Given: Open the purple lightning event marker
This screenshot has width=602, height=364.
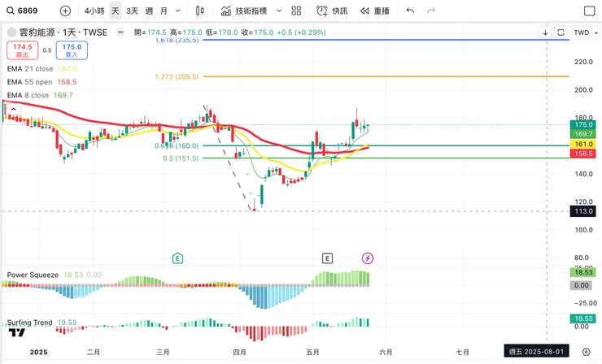Looking at the screenshot, I should tap(368, 258).
